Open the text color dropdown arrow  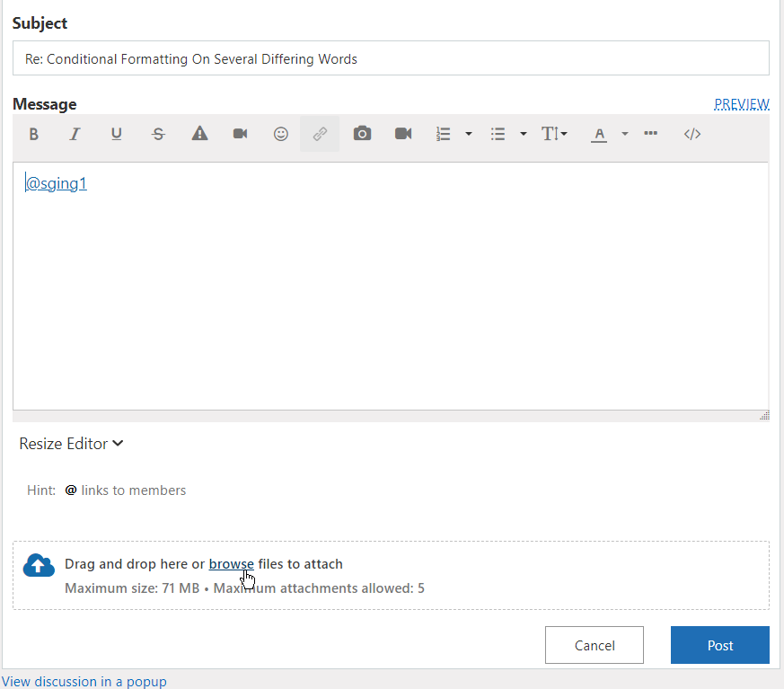pos(624,134)
